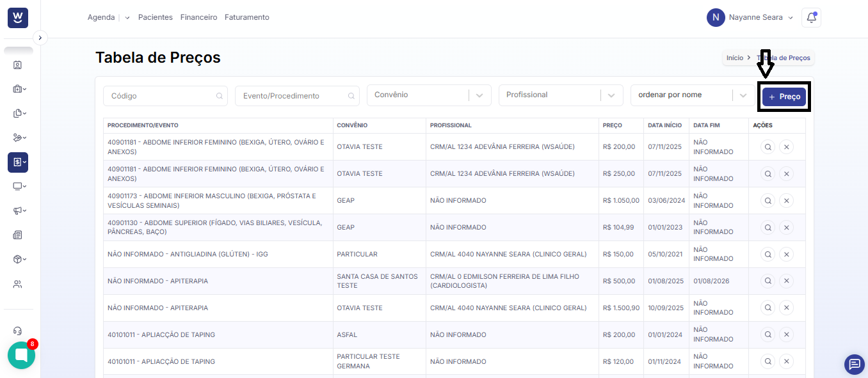View the Apiterapia Santa Casa de Santos price
The height and width of the screenshot is (378, 868).
[768, 281]
